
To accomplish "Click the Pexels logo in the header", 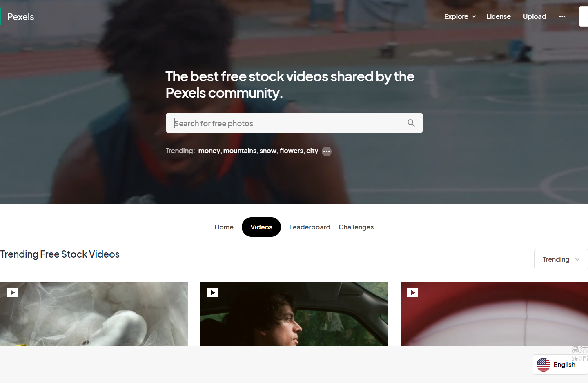I will click(x=17, y=17).
